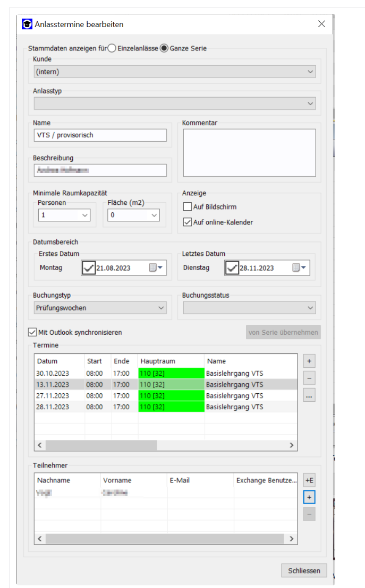Select the Termin row dated 27.11.2023
The image size is (365, 588).
[166, 395]
